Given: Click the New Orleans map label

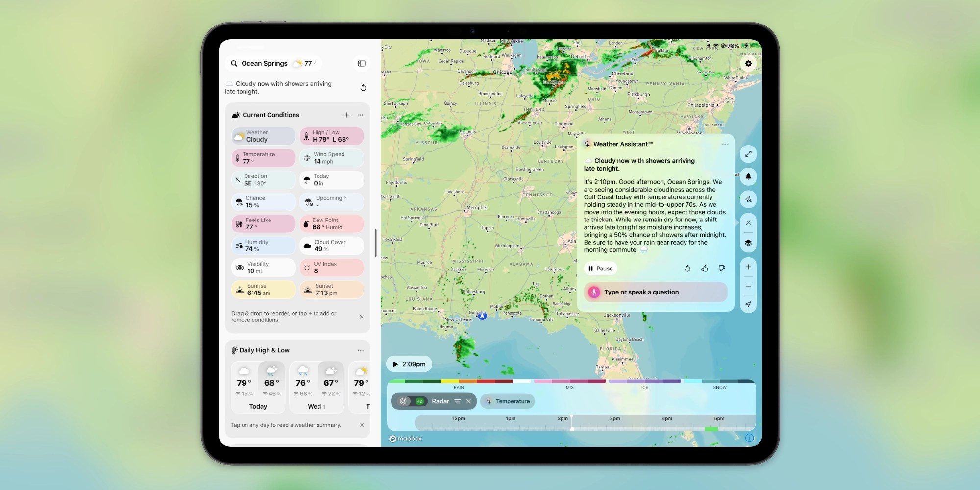Looking at the screenshot, I should [459, 319].
